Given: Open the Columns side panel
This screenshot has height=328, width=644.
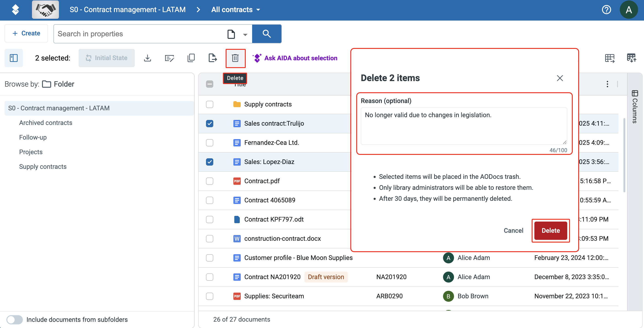Looking at the screenshot, I should click(635, 107).
